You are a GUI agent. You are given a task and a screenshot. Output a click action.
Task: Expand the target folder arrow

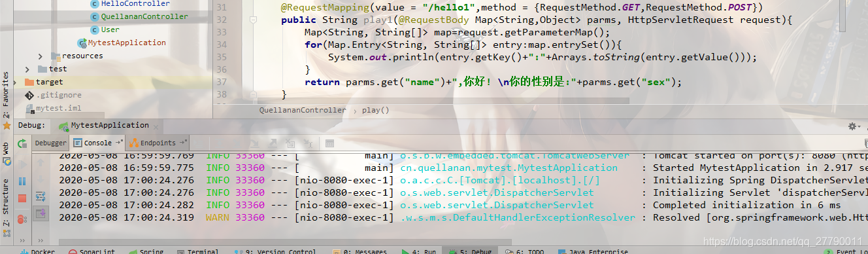pyautogui.click(x=16, y=82)
